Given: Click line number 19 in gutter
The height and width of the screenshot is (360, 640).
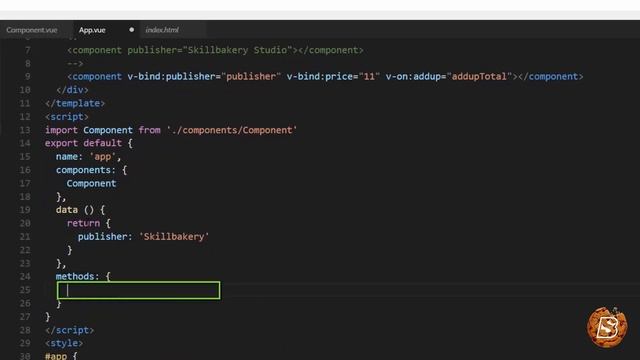Looking at the screenshot, I should (x=25, y=210).
